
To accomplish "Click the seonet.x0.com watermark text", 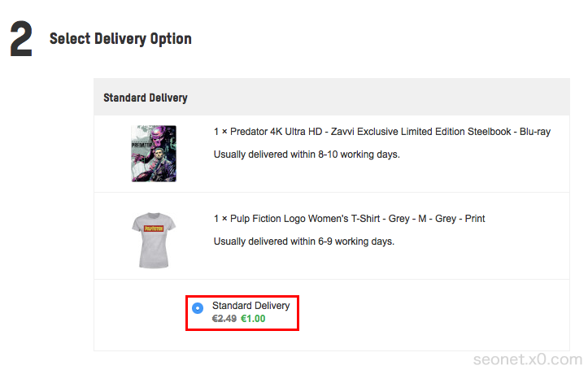I will 527,359.
